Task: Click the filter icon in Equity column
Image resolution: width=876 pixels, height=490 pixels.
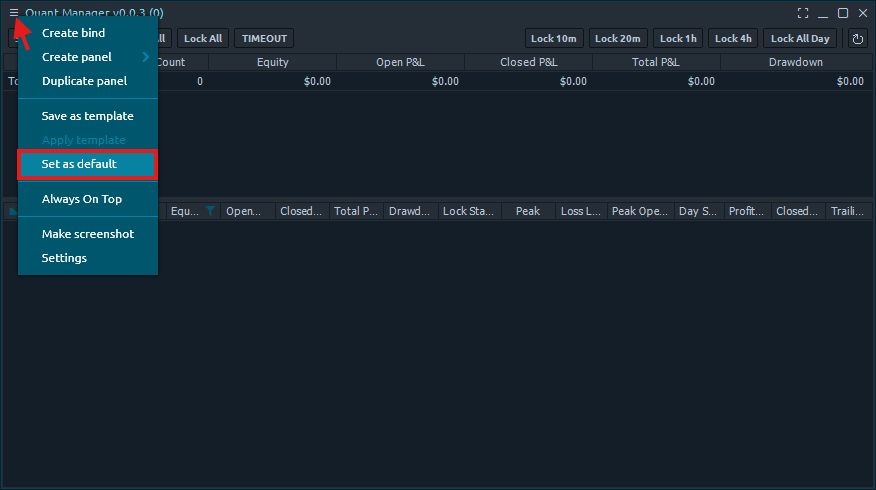Action: pyautogui.click(x=210, y=211)
